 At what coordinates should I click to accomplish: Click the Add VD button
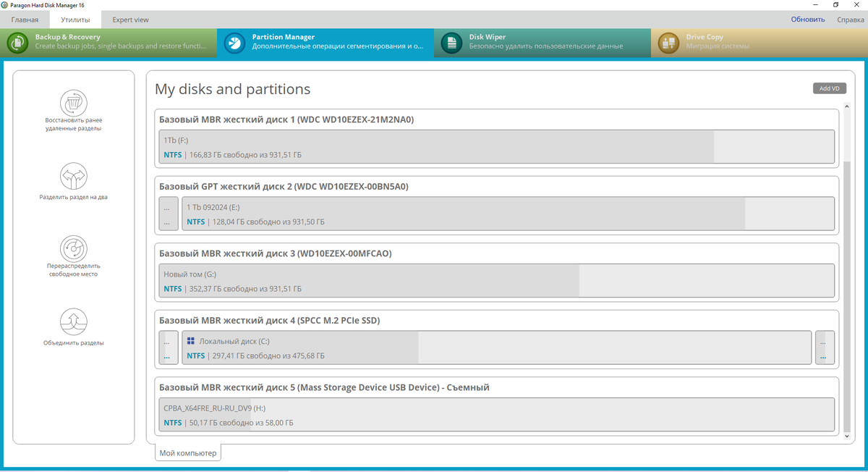[829, 88]
